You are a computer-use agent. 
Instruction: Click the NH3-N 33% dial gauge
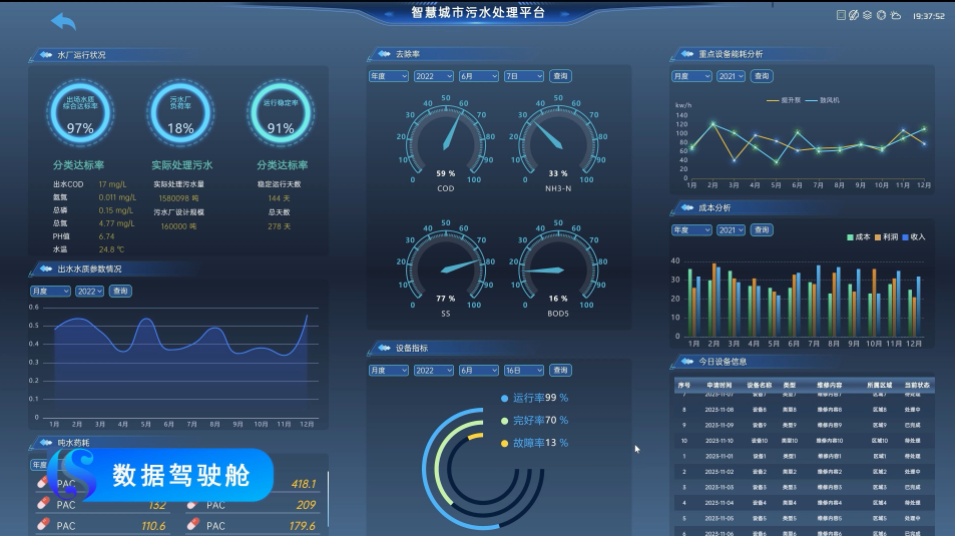[x=558, y=141]
